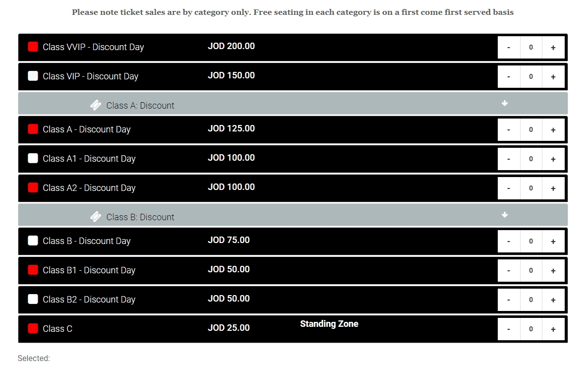
Task: Collapse the Class B: Discount section arrow
Action: [505, 215]
